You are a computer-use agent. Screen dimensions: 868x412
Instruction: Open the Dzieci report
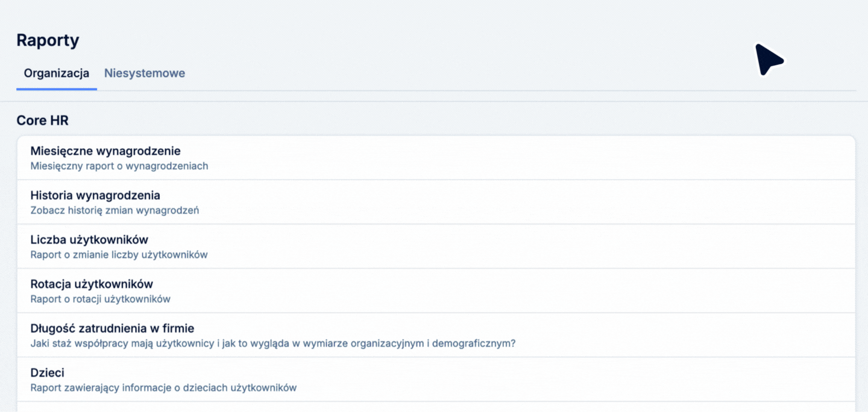(48, 373)
